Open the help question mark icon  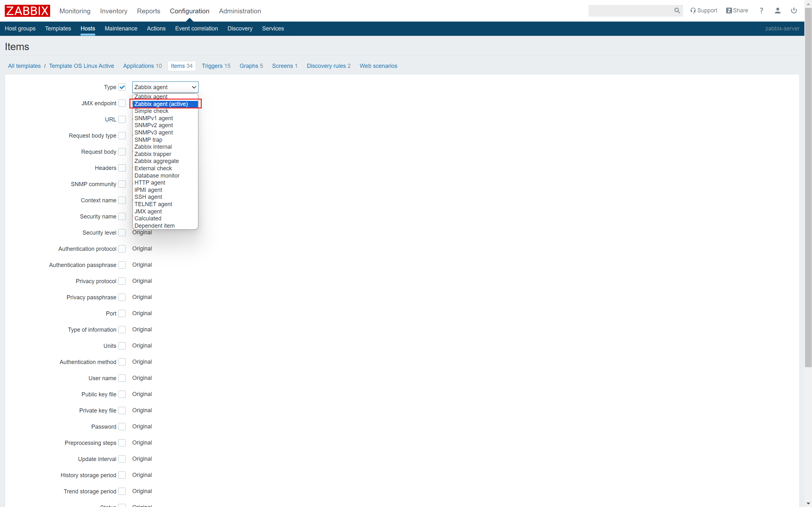click(x=761, y=11)
